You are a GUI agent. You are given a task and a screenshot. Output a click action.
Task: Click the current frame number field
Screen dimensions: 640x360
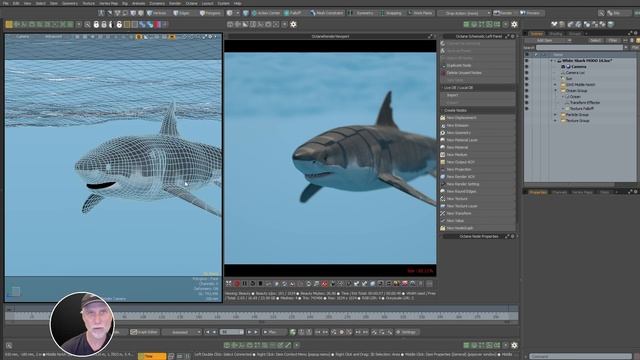231,332
